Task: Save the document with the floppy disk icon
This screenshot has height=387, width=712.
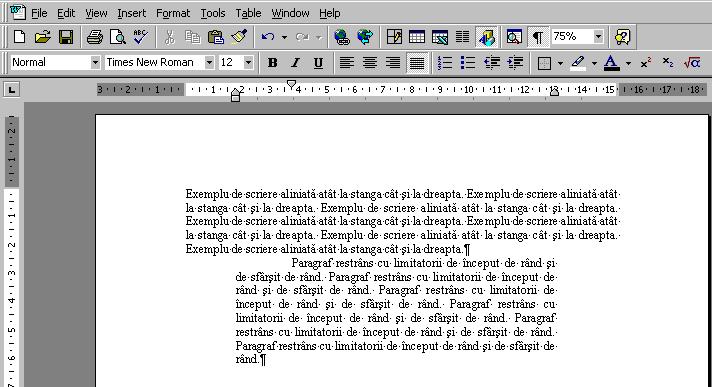Action: click(66, 37)
